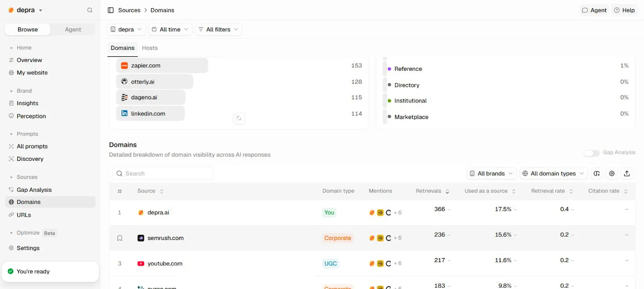Click the Institutional green legend dot
Image resolution: width=644 pixels, height=289 pixels.
click(389, 100)
